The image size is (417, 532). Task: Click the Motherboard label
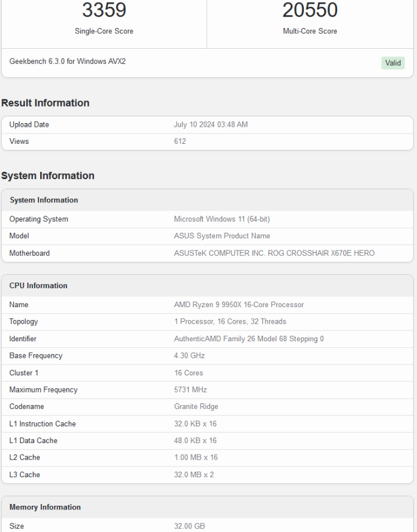point(29,253)
